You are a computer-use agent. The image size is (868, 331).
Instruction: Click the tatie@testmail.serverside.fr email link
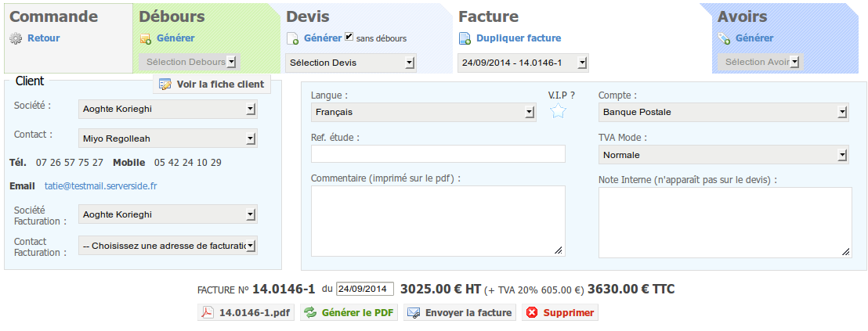(x=101, y=186)
